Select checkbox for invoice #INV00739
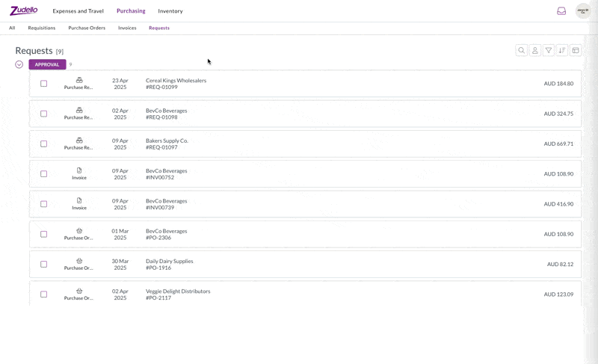 tap(44, 204)
